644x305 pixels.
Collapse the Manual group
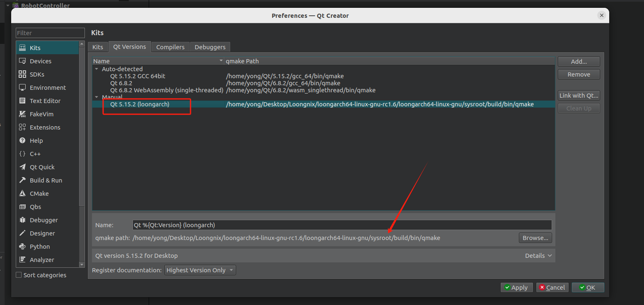click(x=96, y=97)
